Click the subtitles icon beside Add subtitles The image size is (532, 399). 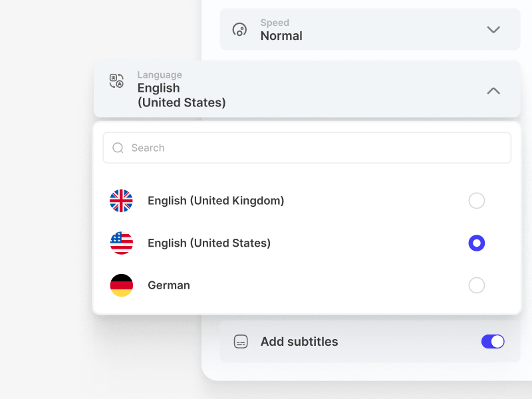click(x=240, y=341)
